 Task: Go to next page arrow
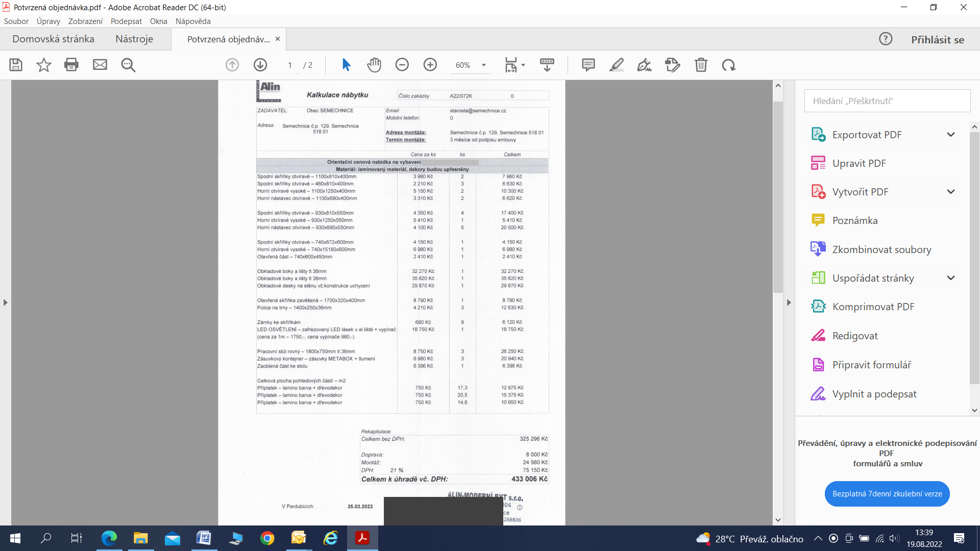260,65
